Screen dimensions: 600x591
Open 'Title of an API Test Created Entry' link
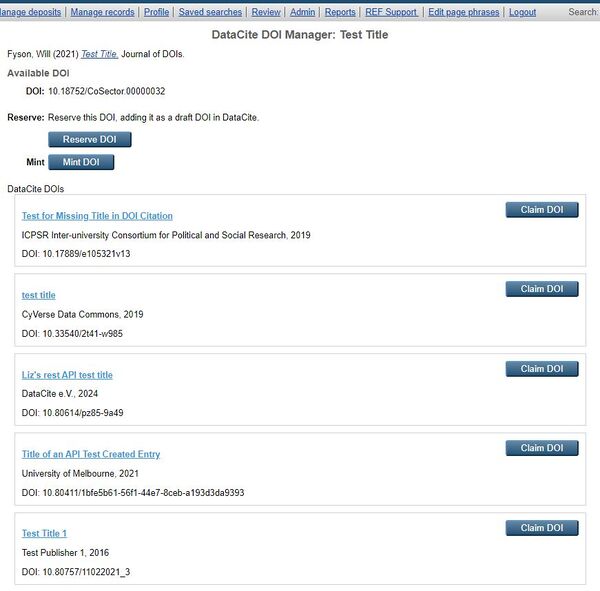click(x=91, y=454)
